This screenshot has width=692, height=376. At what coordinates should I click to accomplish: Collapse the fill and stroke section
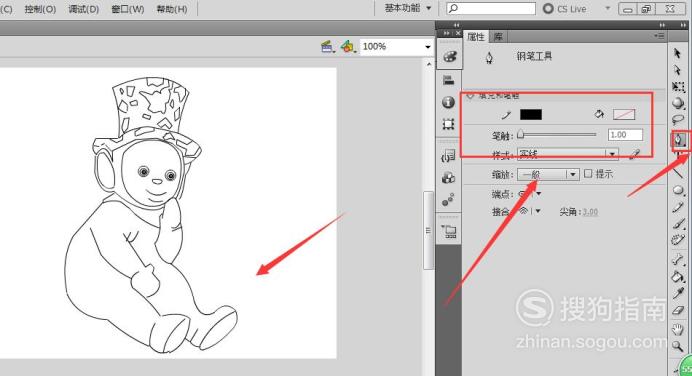point(470,95)
